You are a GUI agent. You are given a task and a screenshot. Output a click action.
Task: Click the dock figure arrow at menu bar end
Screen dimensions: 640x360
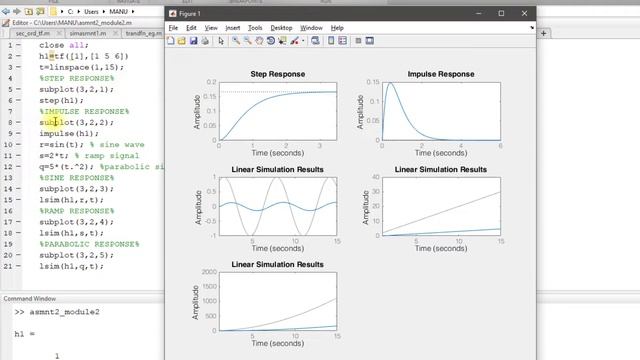point(531,28)
